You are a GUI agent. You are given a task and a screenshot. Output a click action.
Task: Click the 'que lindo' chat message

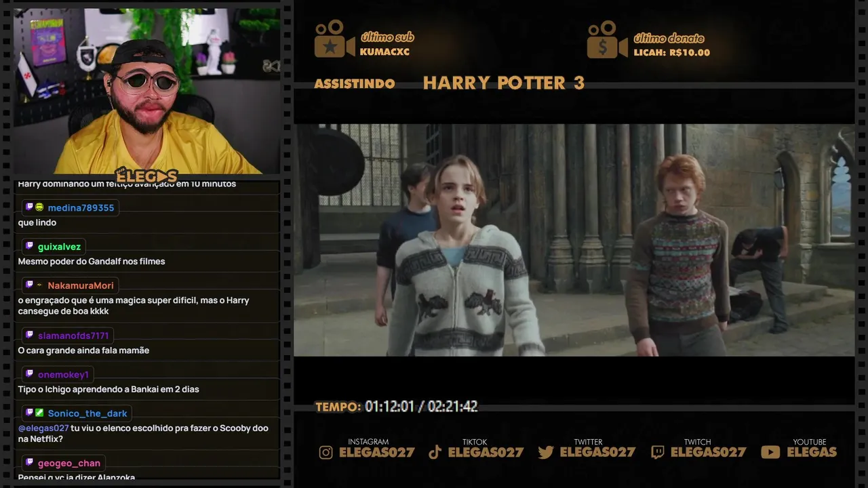pos(37,223)
